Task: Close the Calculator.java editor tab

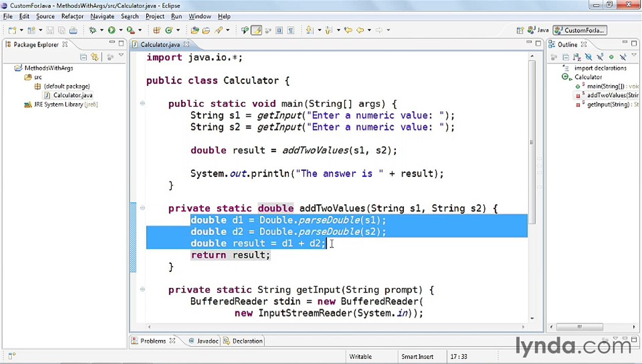Action: (186, 44)
